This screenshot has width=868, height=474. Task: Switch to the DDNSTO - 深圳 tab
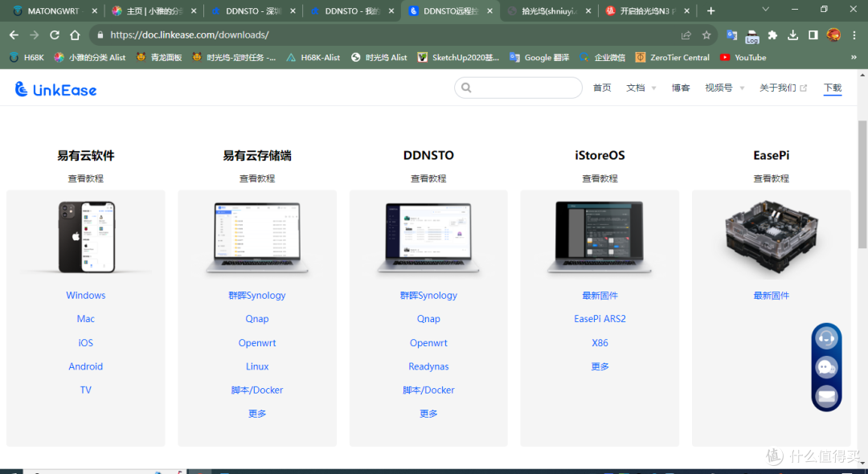[253, 10]
